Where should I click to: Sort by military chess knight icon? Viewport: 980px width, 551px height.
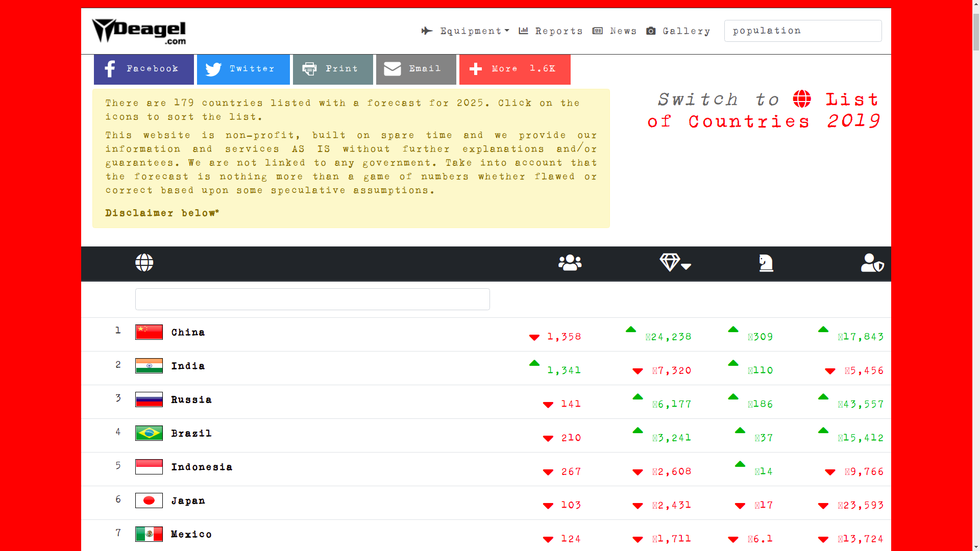click(766, 263)
